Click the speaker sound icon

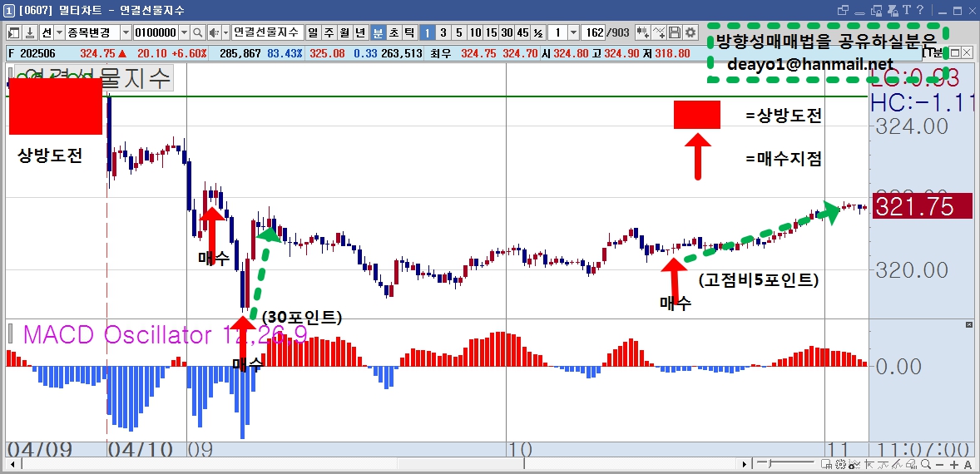click(x=213, y=32)
